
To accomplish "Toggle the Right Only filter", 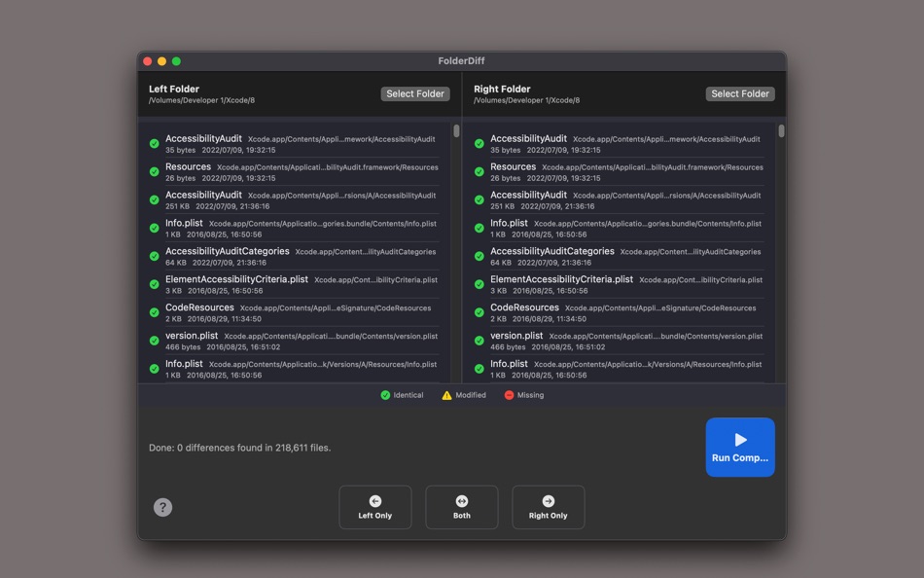I will [548, 507].
